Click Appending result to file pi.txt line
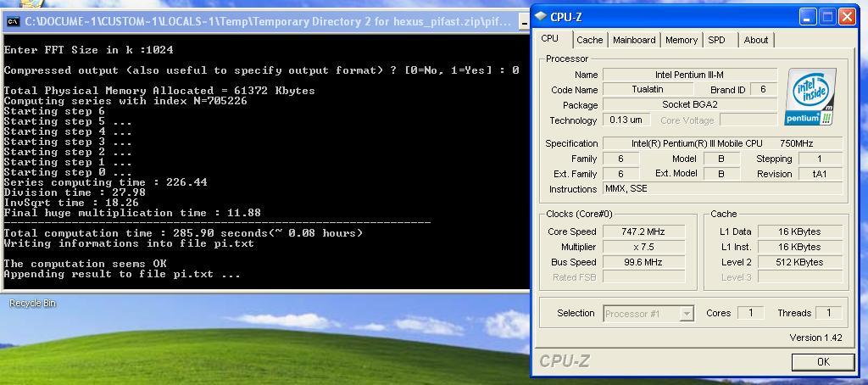Viewport: 868px width, 385px height. [122, 274]
